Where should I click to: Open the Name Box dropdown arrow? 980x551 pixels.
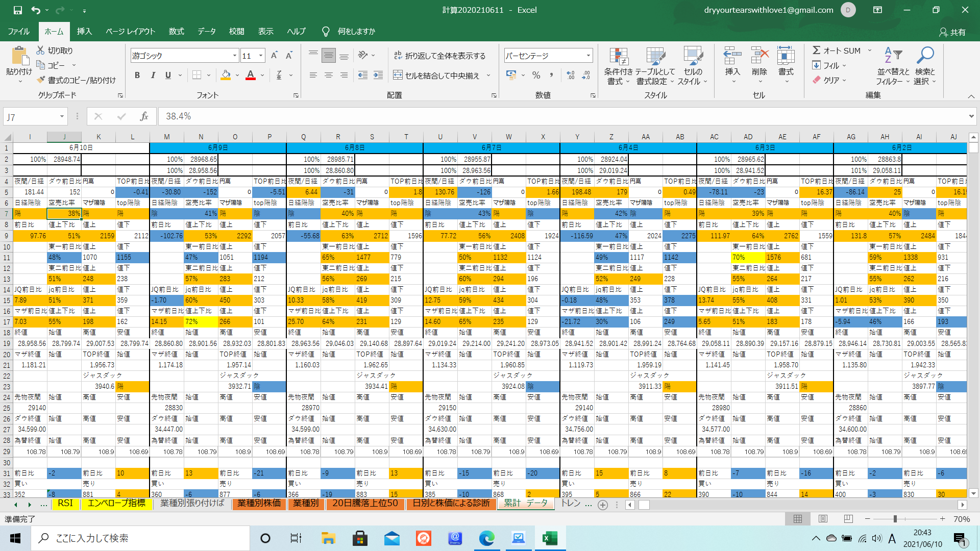62,117
